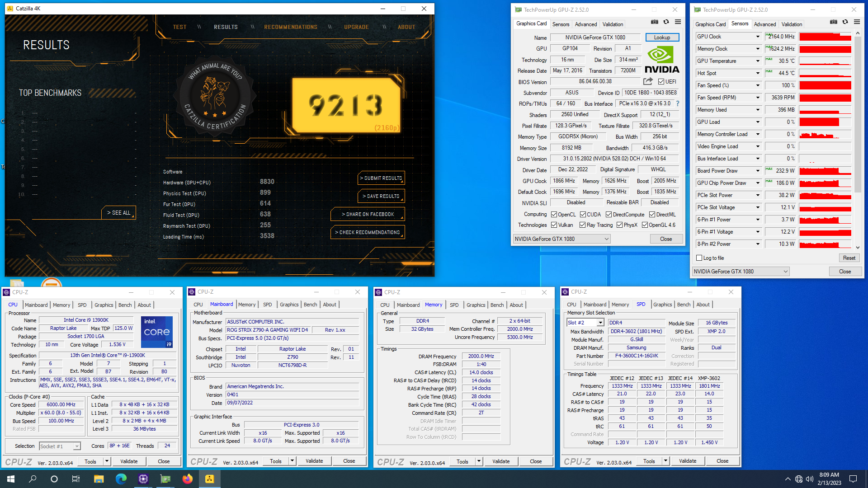Image resolution: width=868 pixels, height=488 pixels.
Task: Click refresh icon in GPU-Z Graphics Card window
Action: [x=666, y=22]
